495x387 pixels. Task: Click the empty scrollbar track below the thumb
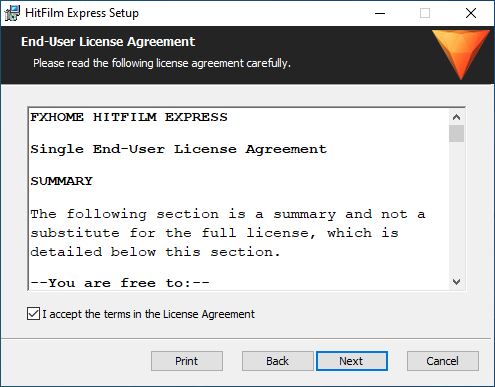click(456, 208)
